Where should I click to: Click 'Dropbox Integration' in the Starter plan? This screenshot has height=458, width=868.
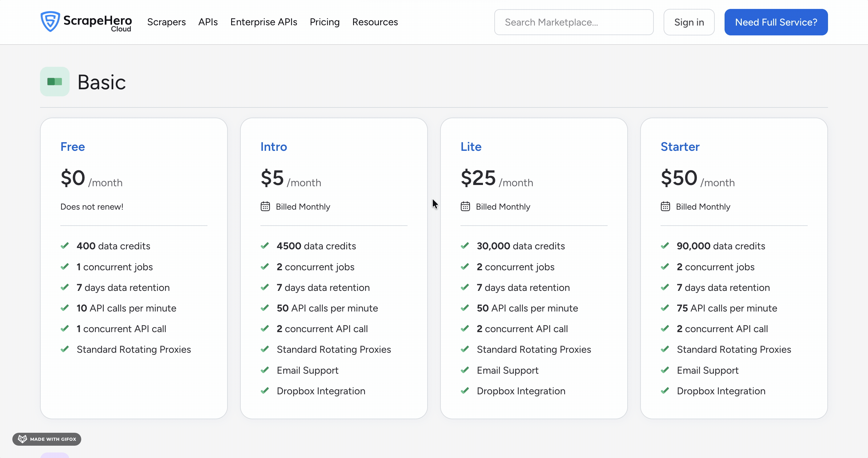coord(721,391)
